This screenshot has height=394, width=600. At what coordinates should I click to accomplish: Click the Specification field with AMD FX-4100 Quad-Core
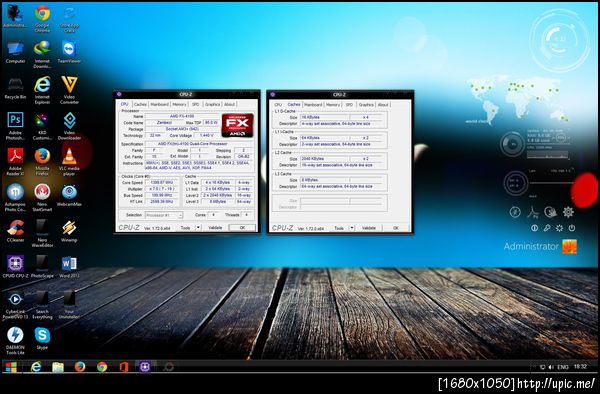[198, 144]
